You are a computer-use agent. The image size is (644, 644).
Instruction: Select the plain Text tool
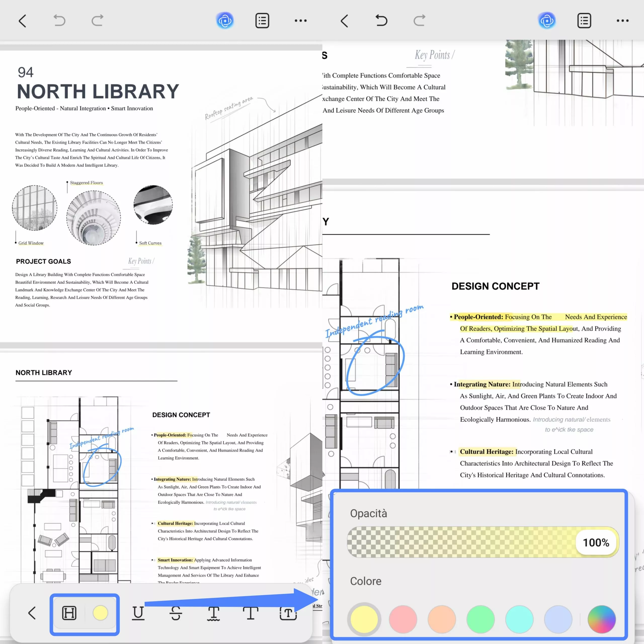click(x=250, y=613)
